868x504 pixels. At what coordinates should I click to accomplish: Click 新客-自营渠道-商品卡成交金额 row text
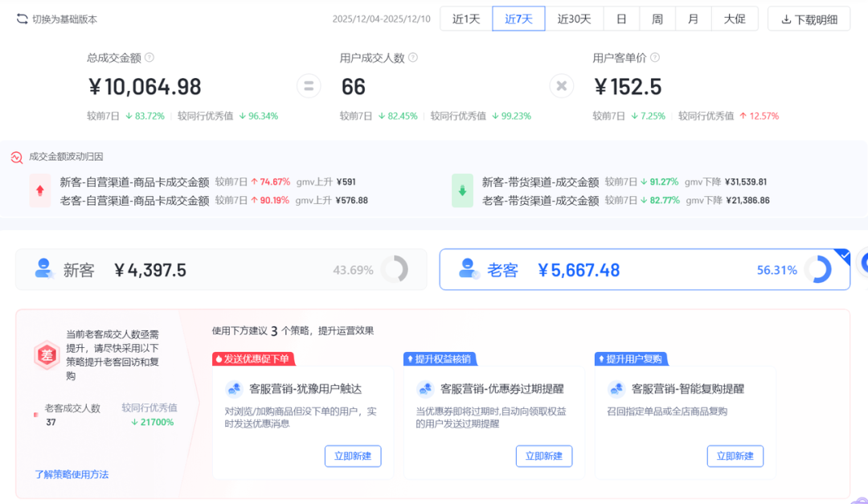coord(134,182)
